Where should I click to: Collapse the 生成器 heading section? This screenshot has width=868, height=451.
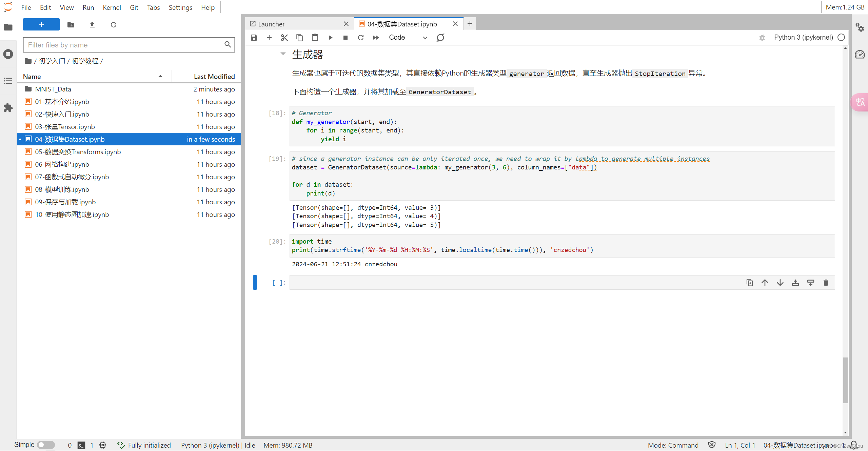(283, 54)
